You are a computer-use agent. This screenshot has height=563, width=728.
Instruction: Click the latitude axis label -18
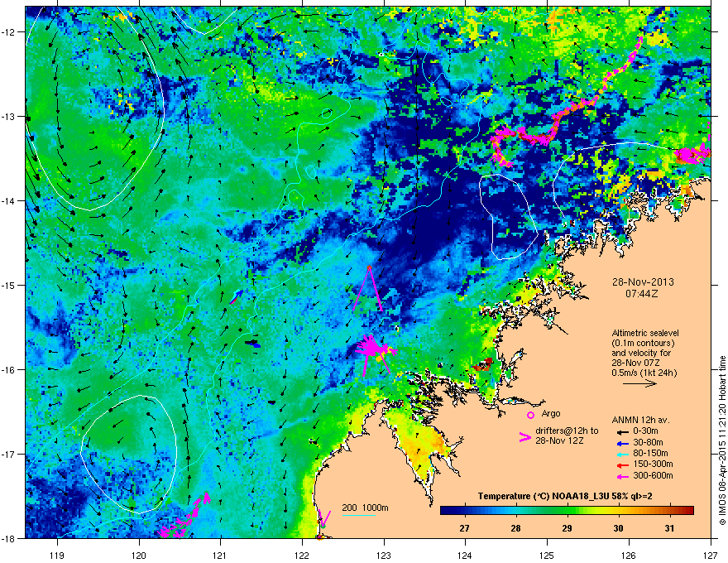click(x=9, y=538)
